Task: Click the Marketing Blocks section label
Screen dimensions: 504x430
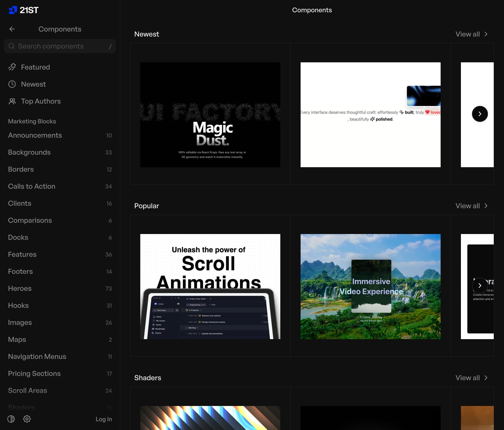Action: [32, 121]
